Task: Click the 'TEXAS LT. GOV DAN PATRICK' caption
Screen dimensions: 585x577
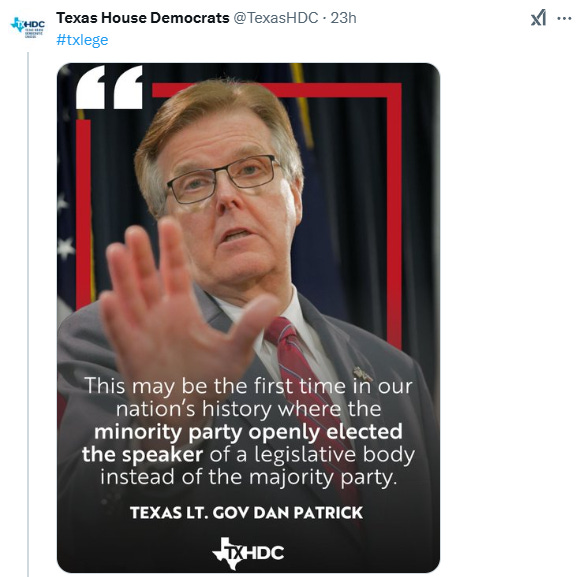Action: click(x=246, y=512)
